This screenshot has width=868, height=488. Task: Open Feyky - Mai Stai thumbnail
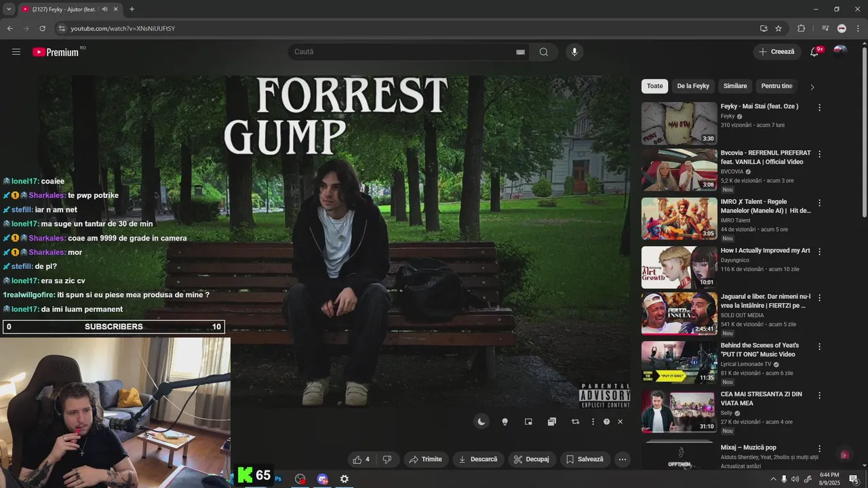pyautogui.click(x=679, y=123)
